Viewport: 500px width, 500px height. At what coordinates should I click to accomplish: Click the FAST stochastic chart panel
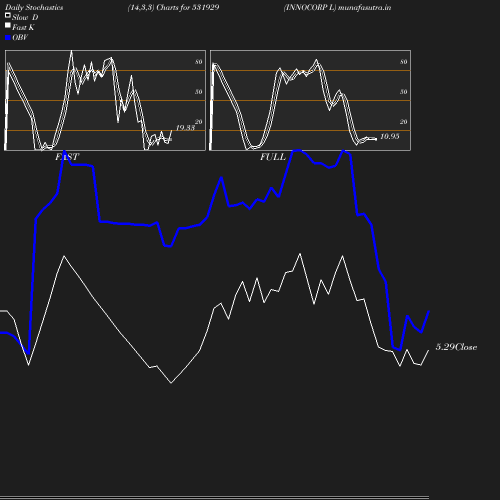105,100
